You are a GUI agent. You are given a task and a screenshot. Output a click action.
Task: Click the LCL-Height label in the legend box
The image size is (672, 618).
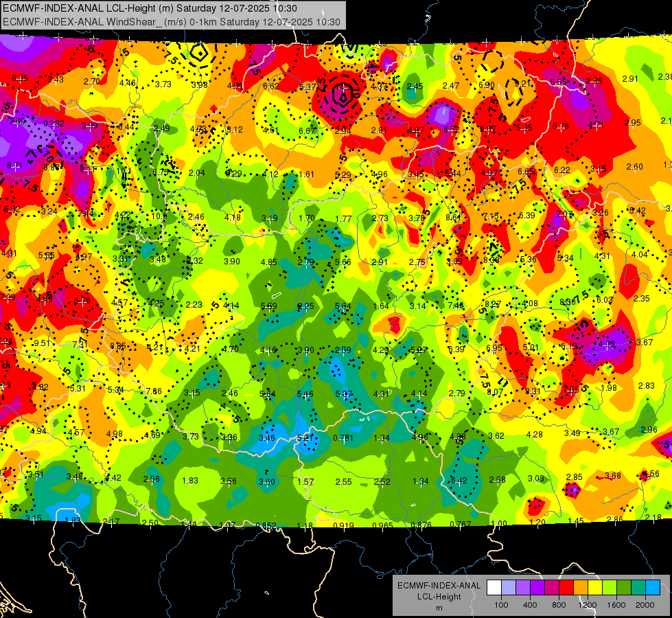439,597
